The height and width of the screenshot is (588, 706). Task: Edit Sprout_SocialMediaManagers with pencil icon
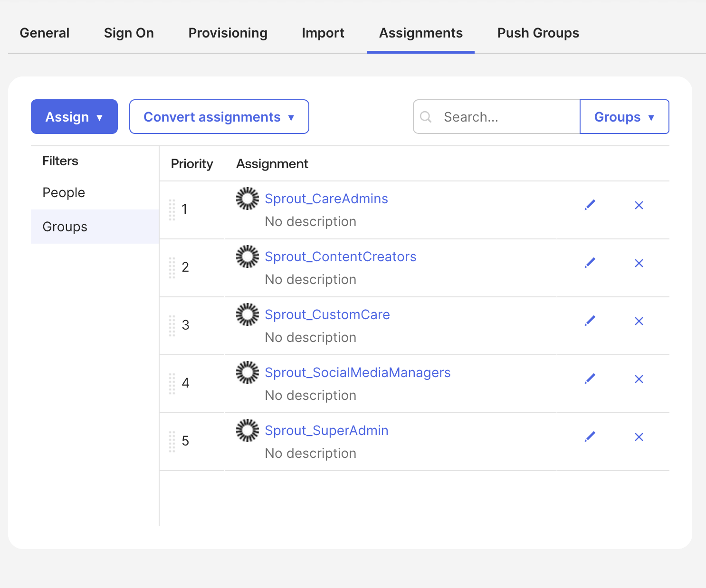coord(590,379)
